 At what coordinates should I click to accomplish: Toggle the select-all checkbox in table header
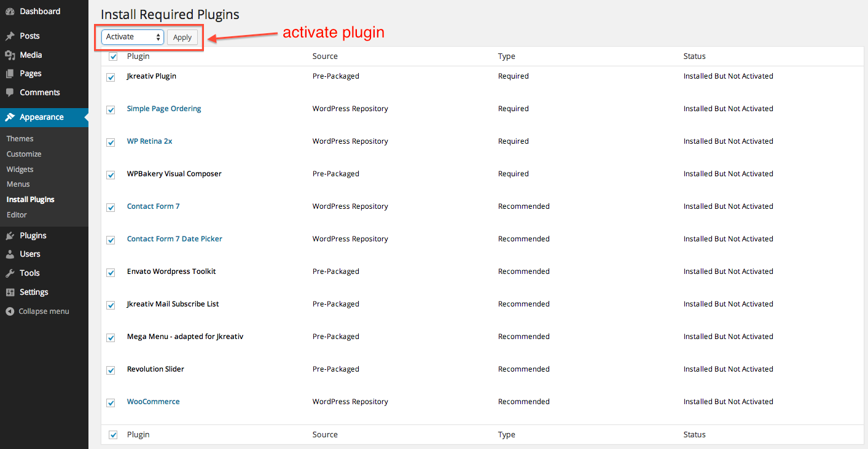(x=113, y=57)
